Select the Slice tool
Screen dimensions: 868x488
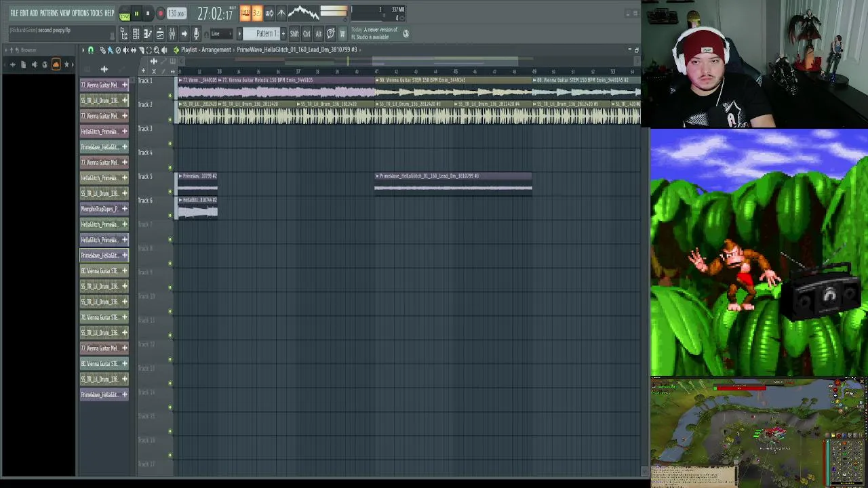click(141, 50)
